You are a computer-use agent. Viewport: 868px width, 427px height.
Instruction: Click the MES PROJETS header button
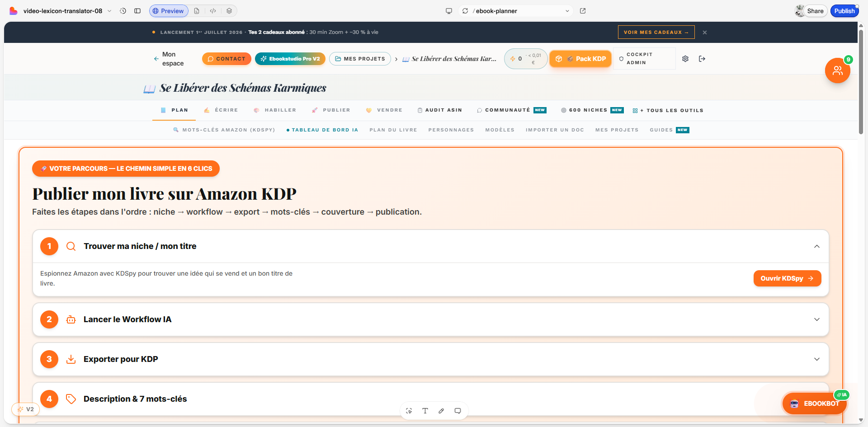tap(360, 59)
